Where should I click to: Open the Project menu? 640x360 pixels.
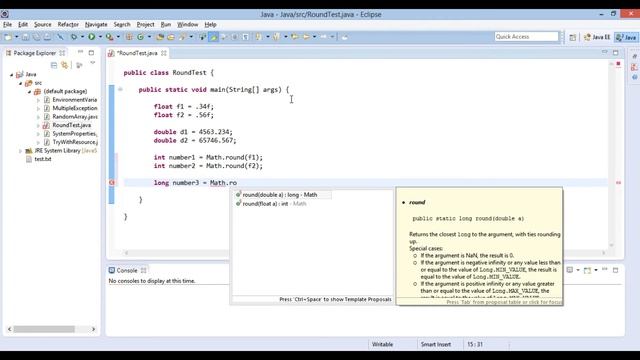point(145,24)
